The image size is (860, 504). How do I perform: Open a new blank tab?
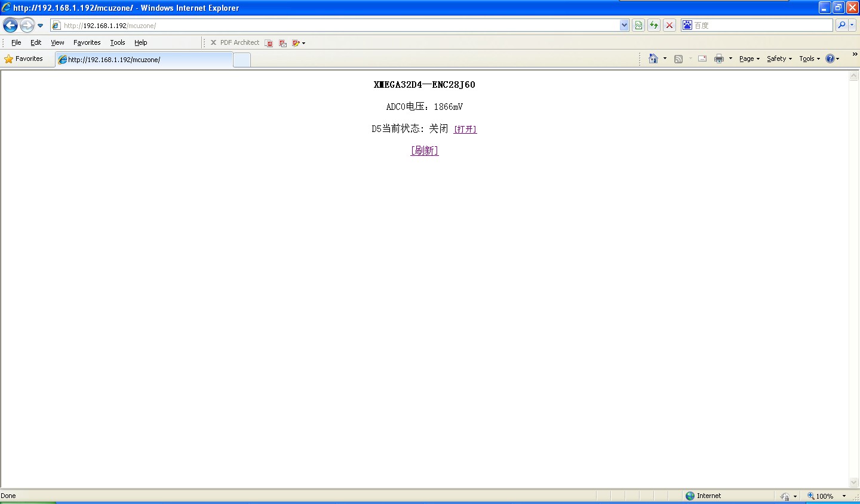[x=242, y=60]
